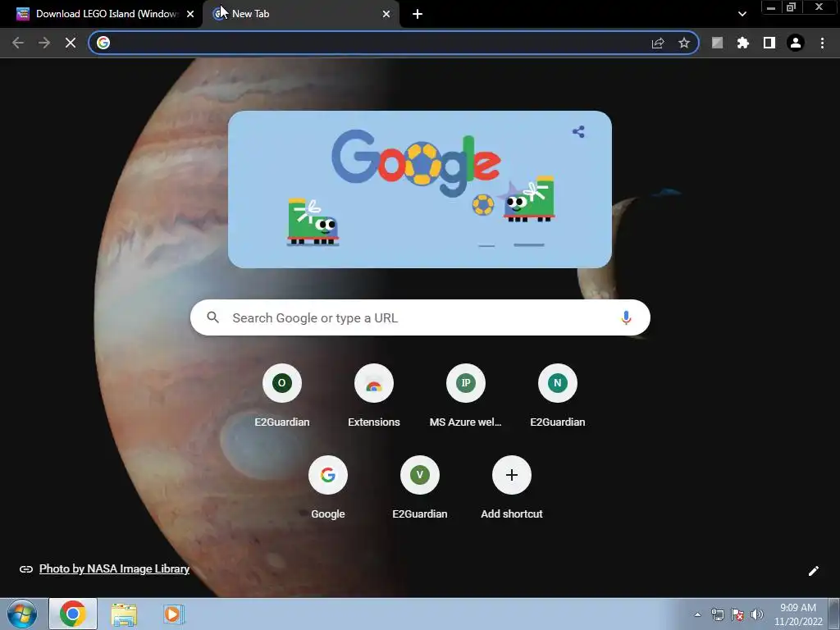Switch to Download LEGO Island tab
840x630 pixels.
pos(102,14)
